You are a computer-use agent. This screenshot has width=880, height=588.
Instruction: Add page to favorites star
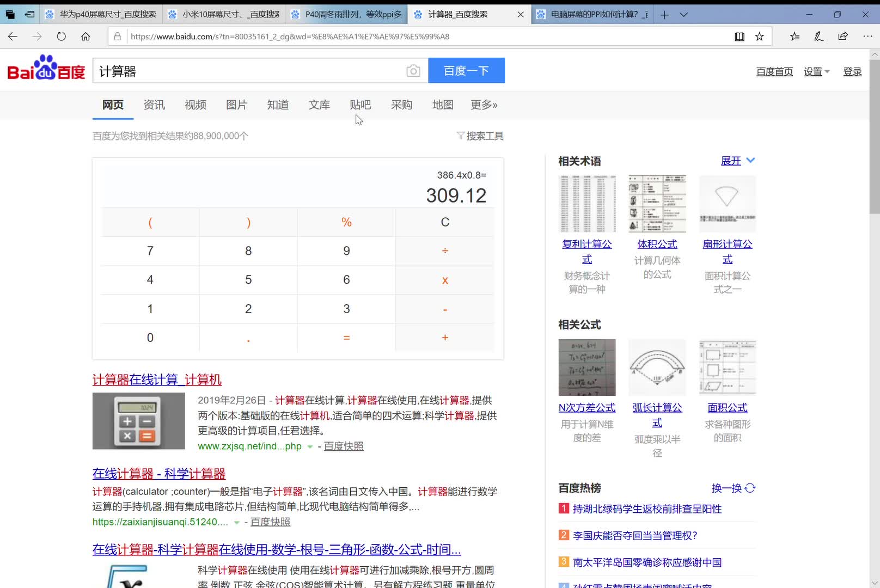[x=759, y=36]
